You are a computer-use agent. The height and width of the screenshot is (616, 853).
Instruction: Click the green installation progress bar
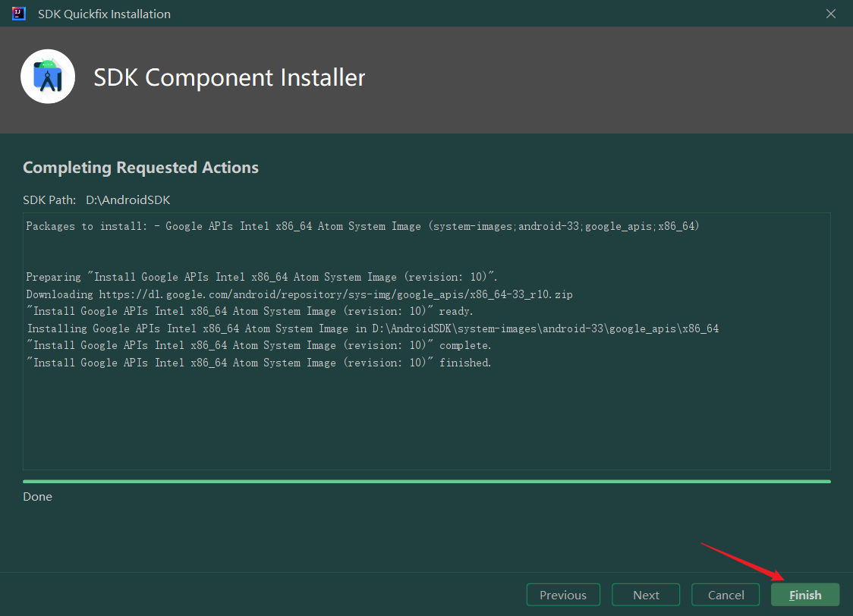(x=426, y=482)
